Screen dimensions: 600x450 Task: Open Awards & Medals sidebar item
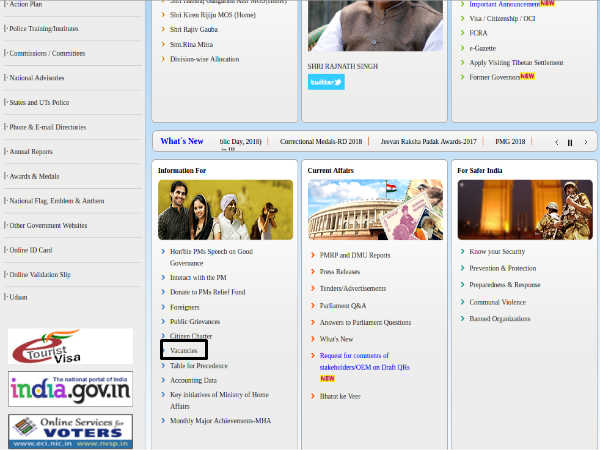pos(34,176)
